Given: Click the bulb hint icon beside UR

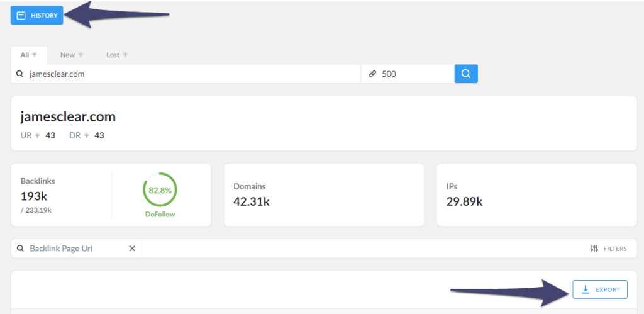Looking at the screenshot, I should [x=37, y=135].
